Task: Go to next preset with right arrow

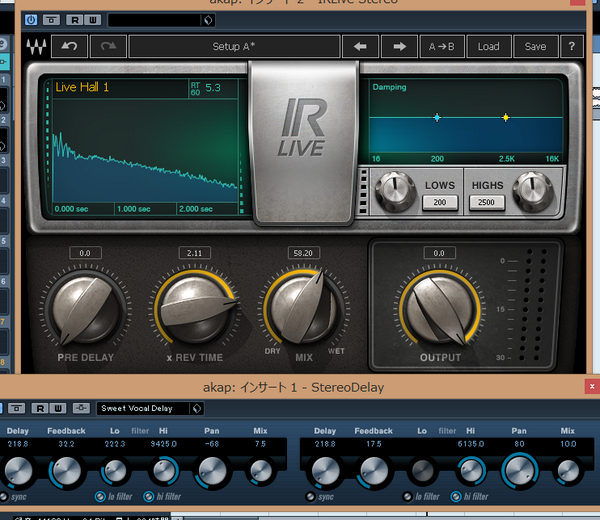Action: click(x=399, y=47)
